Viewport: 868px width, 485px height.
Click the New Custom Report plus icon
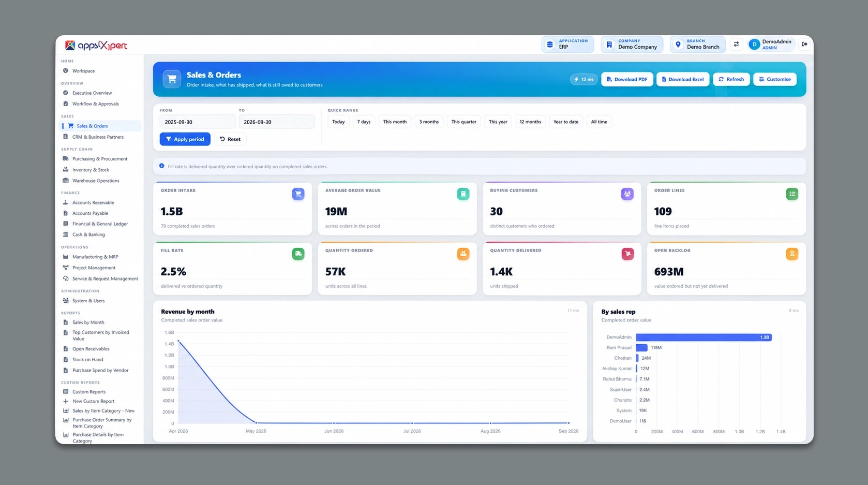pyautogui.click(x=66, y=401)
